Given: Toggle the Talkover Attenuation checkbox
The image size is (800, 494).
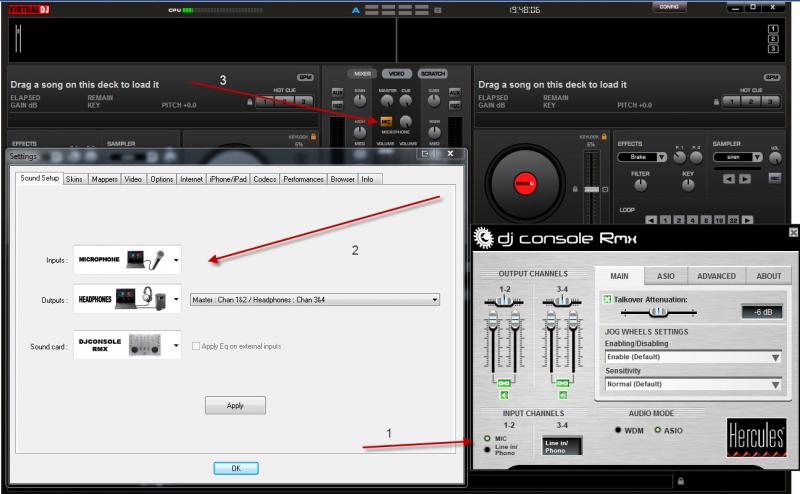Looking at the screenshot, I should (607, 299).
